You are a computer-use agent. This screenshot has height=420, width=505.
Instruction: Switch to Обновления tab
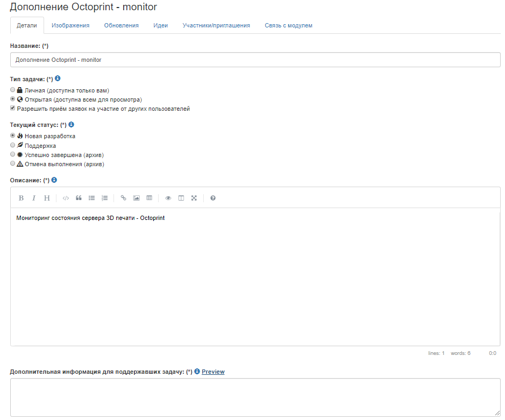pyautogui.click(x=122, y=25)
